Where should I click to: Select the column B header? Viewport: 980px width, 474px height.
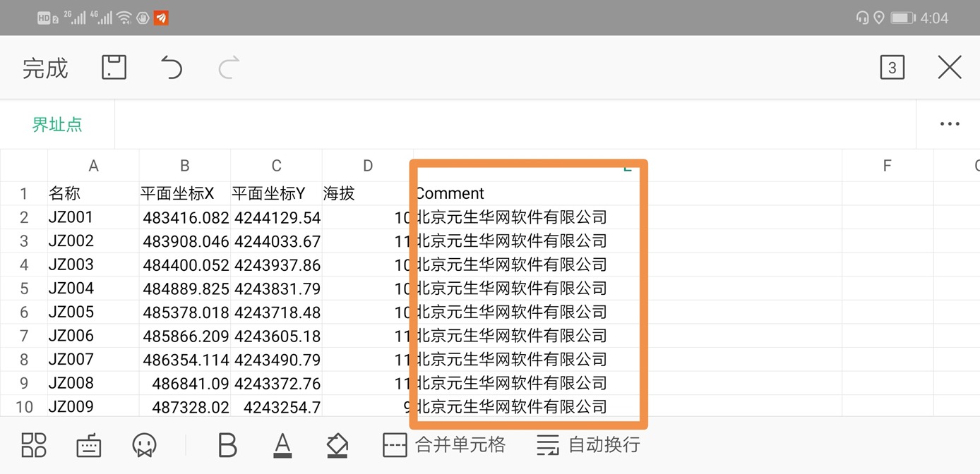click(185, 166)
